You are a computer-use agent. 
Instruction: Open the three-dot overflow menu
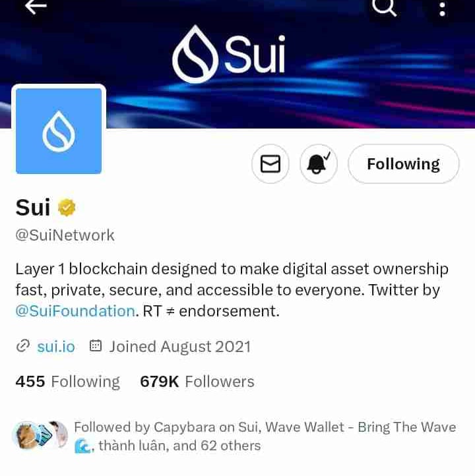(443, 9)
